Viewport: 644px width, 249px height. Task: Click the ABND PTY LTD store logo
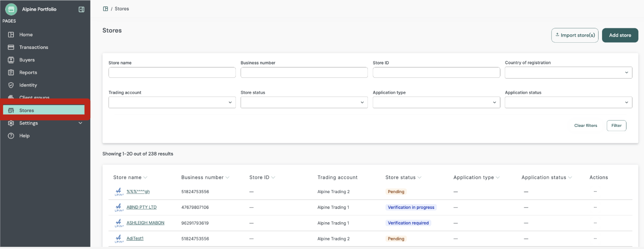(x=119, y=207)
